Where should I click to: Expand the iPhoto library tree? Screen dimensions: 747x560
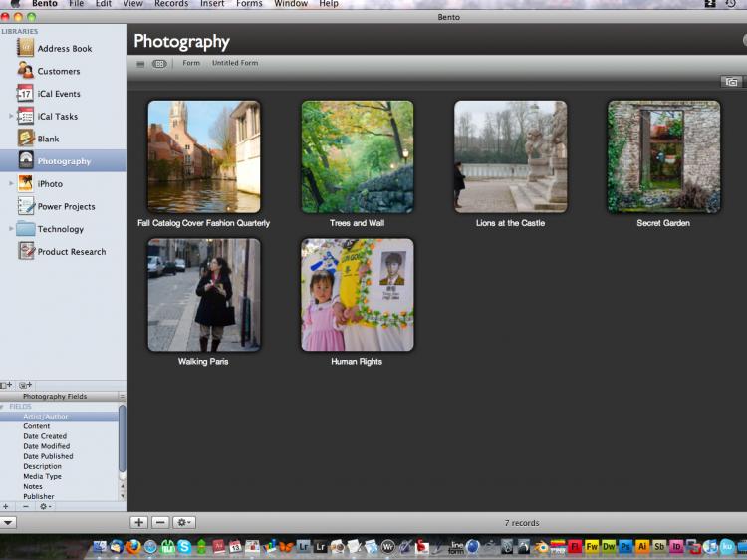tap(12, 184)
